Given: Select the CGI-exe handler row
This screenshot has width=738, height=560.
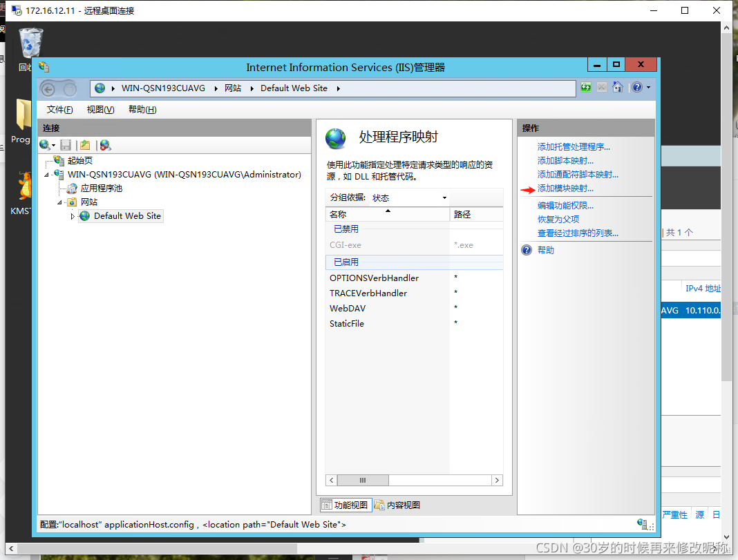Looking at the screenshot, I should (x=414, y=245).
